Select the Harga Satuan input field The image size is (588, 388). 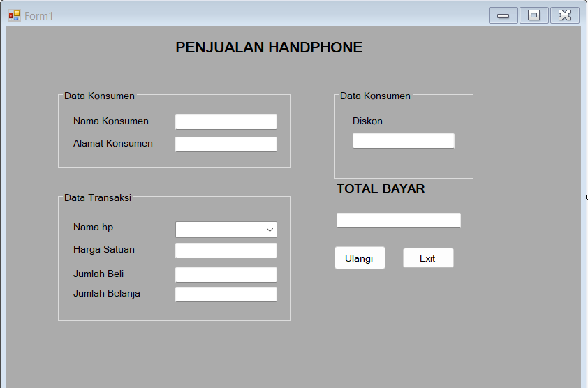tap(226, 251)
